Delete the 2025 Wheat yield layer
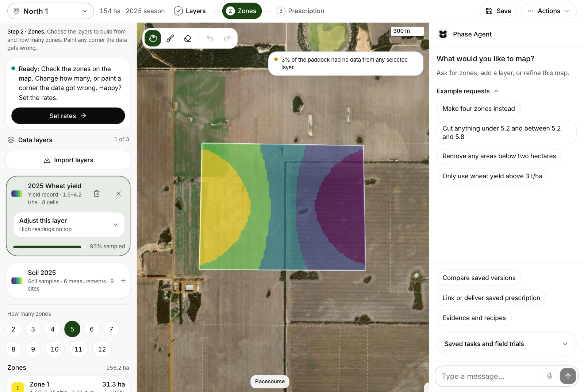The width and height of the screenshot is (584, 392). click(x=97, y=194)
